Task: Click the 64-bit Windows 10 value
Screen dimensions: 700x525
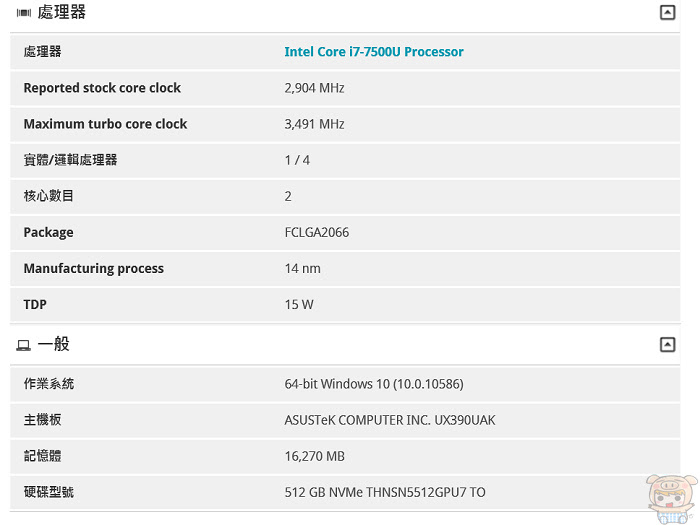Action: (x=374, y=384)
